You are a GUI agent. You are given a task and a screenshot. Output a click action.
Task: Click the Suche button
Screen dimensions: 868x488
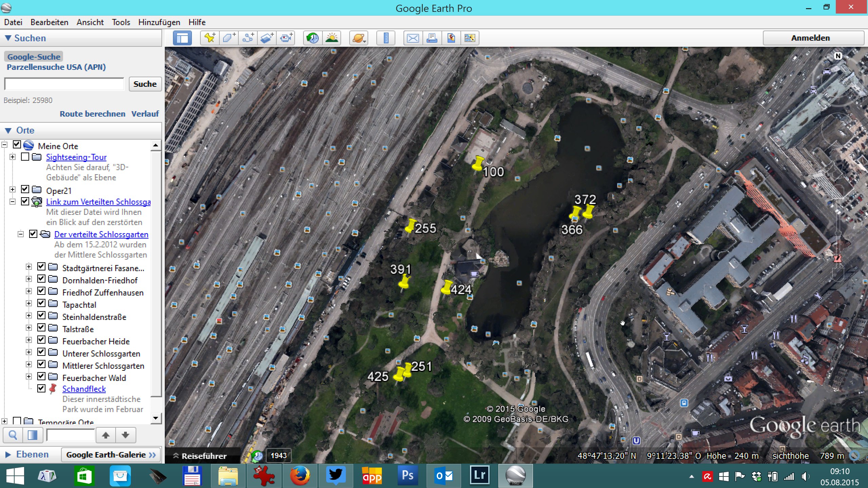pyautogui.click(x=145, y=84)
